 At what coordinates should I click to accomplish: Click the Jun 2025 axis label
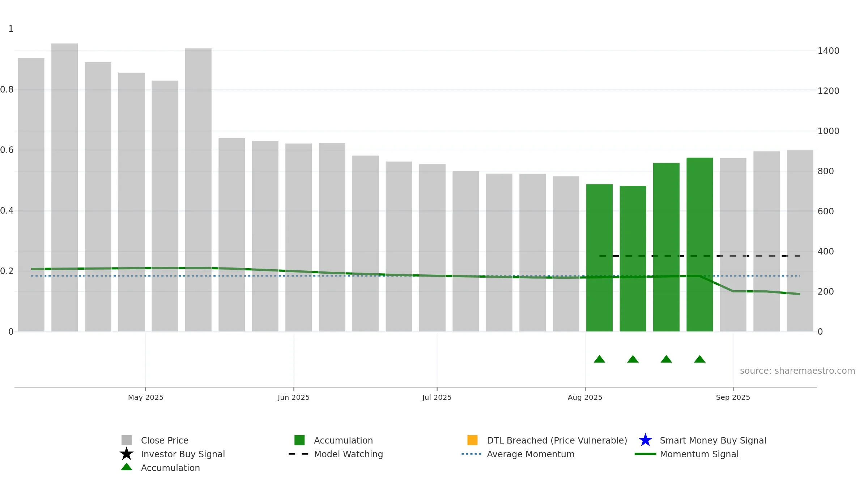[294, 397]
